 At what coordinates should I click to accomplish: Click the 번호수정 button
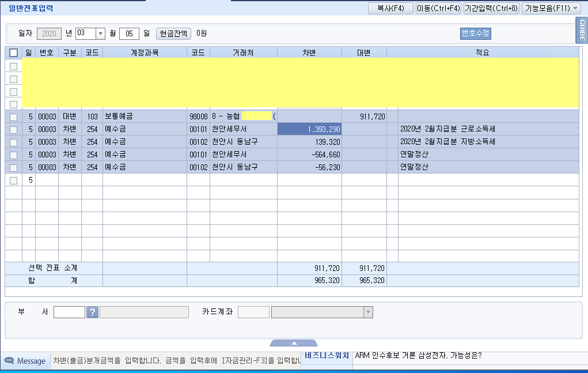click(476, 33)
